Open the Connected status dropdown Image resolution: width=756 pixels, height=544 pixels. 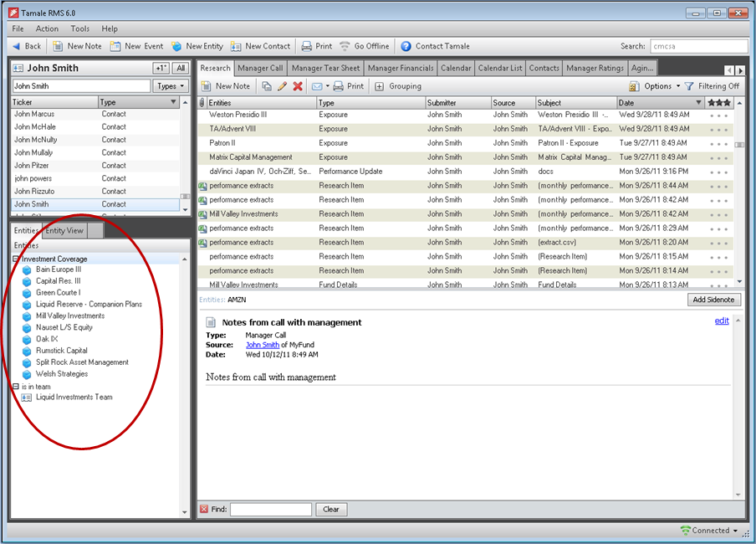tap(709, 531)
